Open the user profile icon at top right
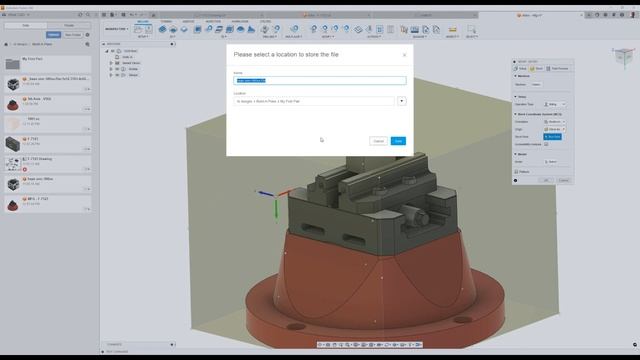Viewport: 640px width, 360px height. point(633,15)
